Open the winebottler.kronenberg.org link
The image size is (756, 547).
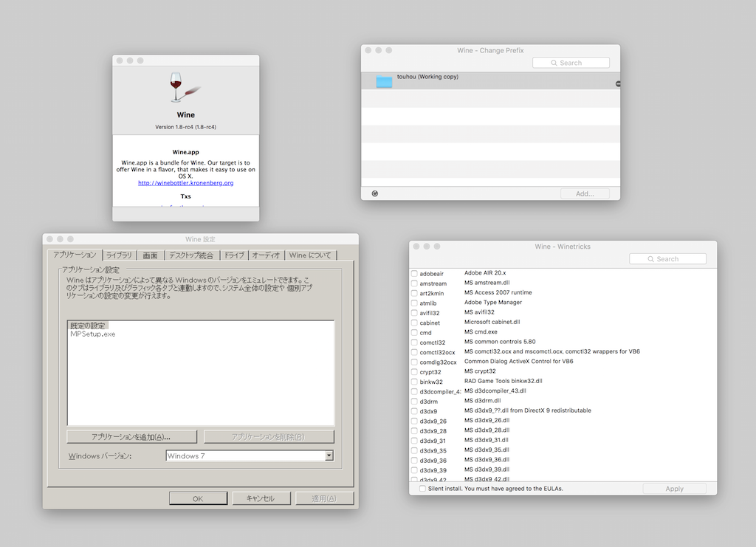tap(185, 182)
